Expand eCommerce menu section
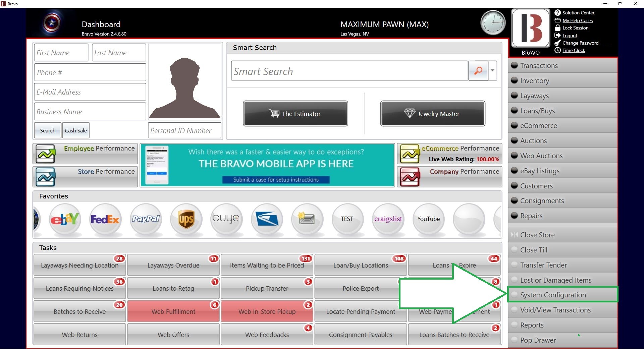 563,126
